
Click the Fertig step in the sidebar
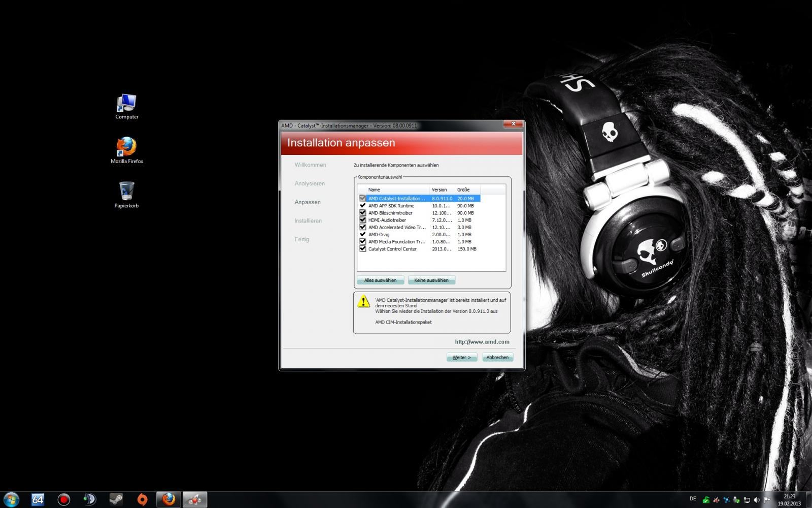click(301, 239)
